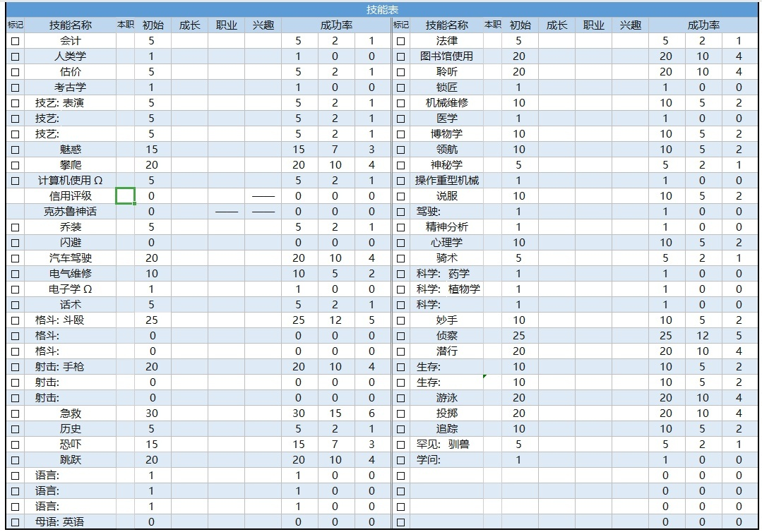The image size is (762, 532).
Task: Tick the 射击: 手枪 checkbox
Action: coord(15,368)
